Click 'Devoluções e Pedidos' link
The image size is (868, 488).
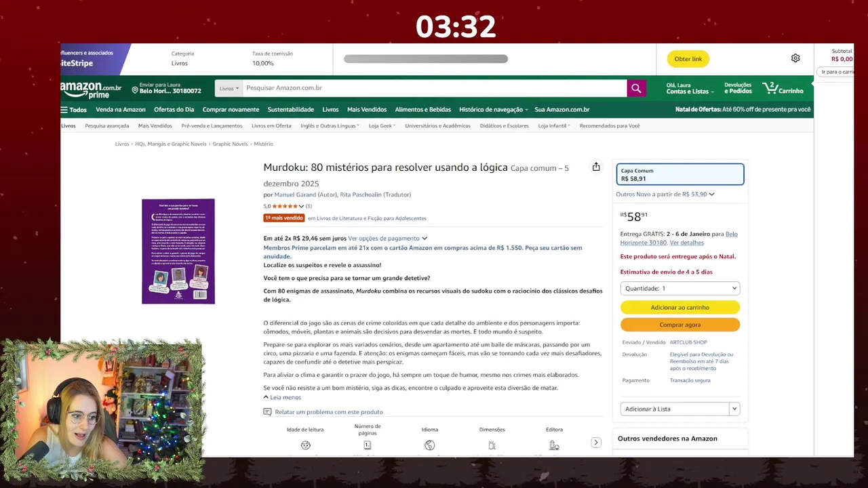click(x=738, y=88)
